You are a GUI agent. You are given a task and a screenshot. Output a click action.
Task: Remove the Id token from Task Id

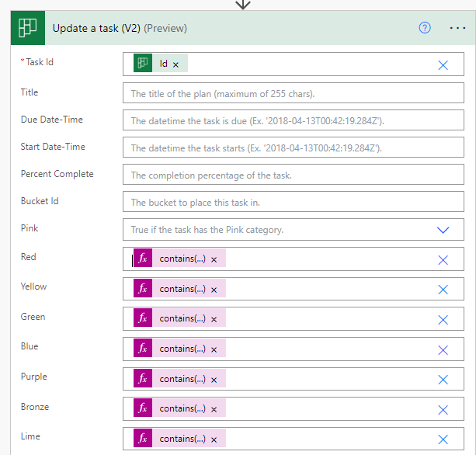[x=175, y=64]
